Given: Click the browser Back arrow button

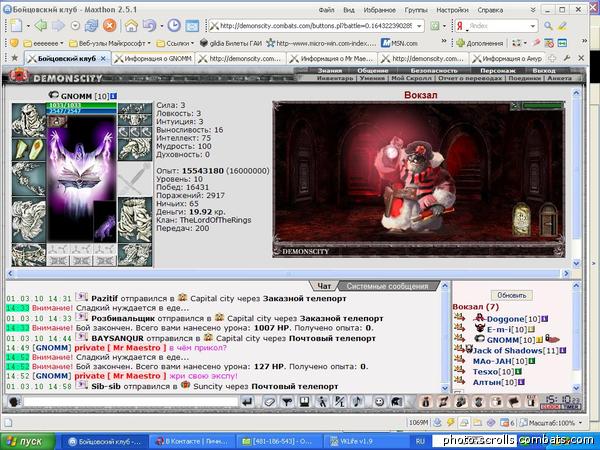Looking at the screenshot, I should click(41, 26).
